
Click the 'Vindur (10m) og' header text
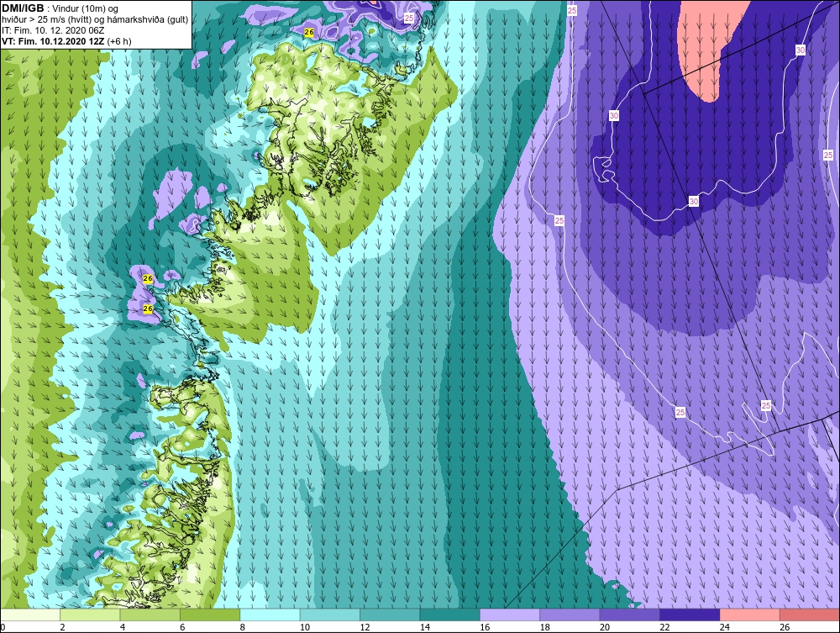click(87, 9)
